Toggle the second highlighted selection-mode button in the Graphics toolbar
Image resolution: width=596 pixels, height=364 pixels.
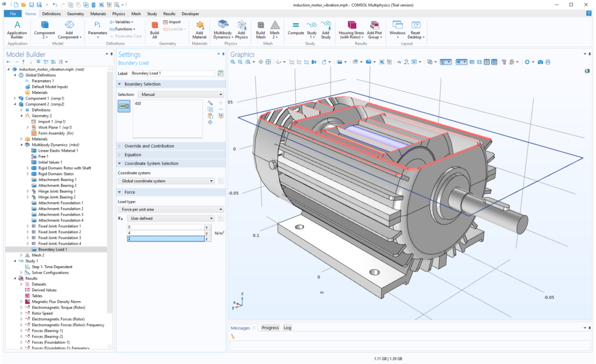(461, 62)
